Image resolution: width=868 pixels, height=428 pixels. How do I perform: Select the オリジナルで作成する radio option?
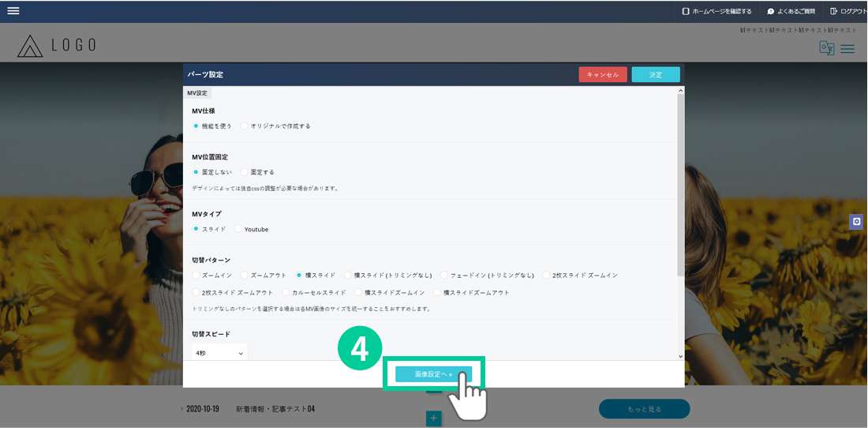pyautogui.click(x=245, y=126)
